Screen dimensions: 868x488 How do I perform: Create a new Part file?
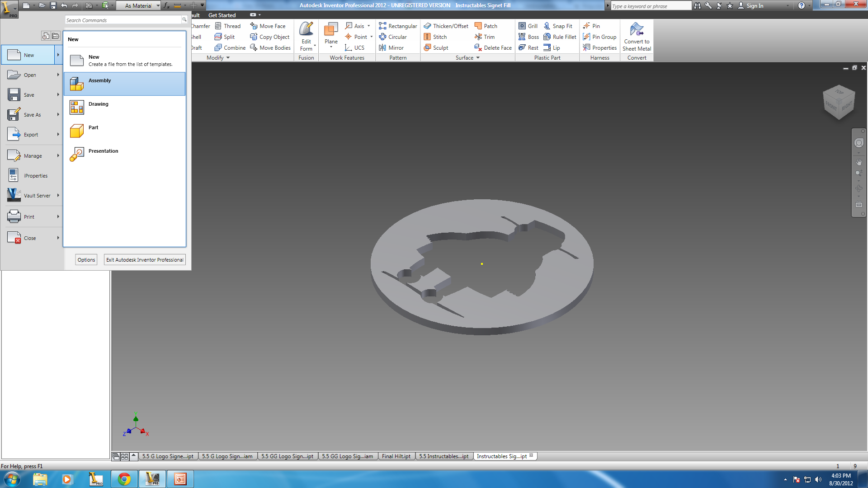[124, 131]
